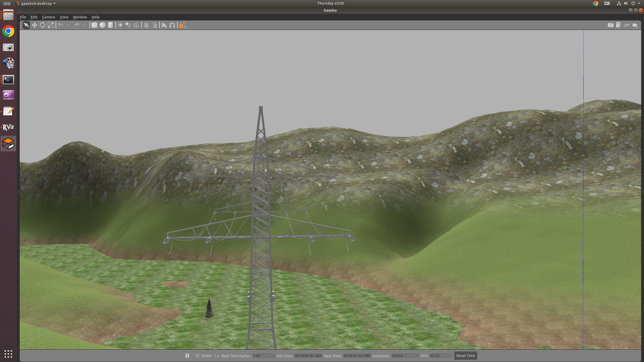Screen dimensions: 644x362
Task: Open the Window menu
Action: pyautogui.click(x=80, y=17)
